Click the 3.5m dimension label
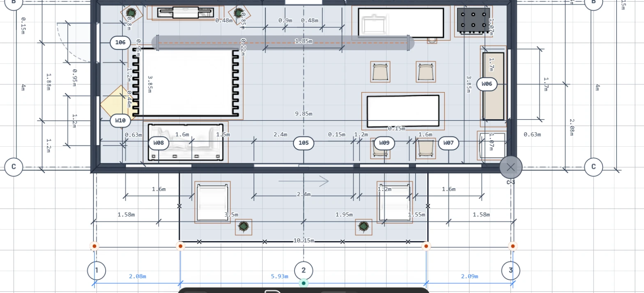Screen dimensions: 644x293 pyautogui.click(x=231, y=215)
